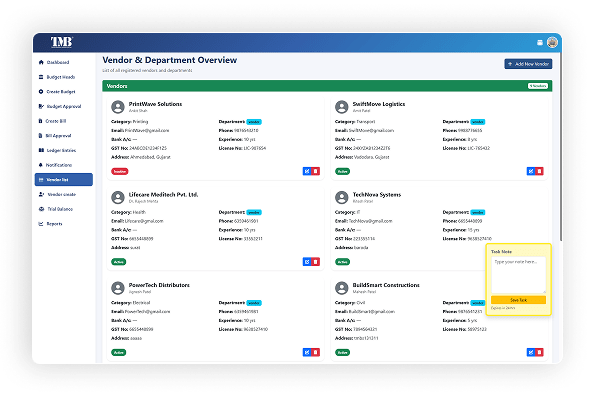The width and height of the screenshot is (591, 396).
Task: Click the Add New Vendor button
Action: pos(528,64)
